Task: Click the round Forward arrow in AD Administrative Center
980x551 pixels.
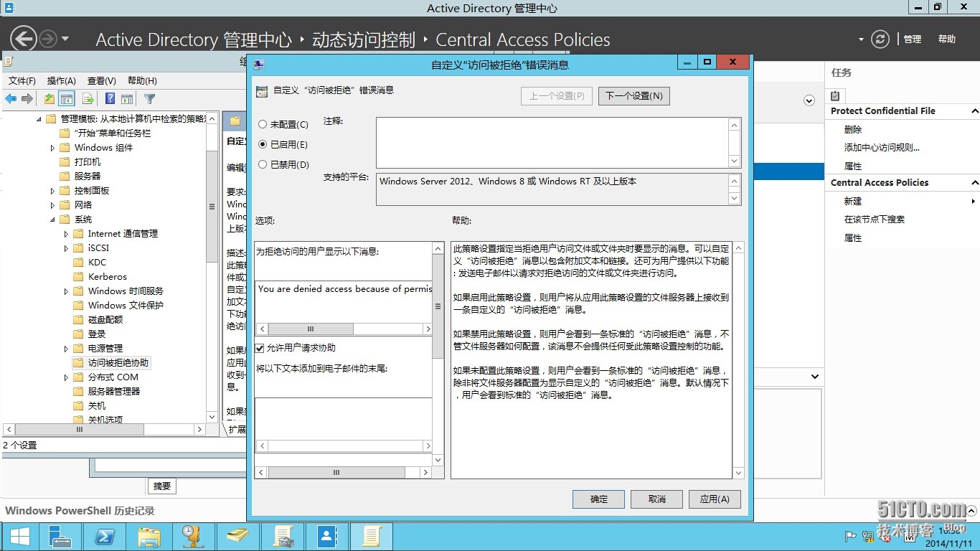Action: [x=48, y=39]
